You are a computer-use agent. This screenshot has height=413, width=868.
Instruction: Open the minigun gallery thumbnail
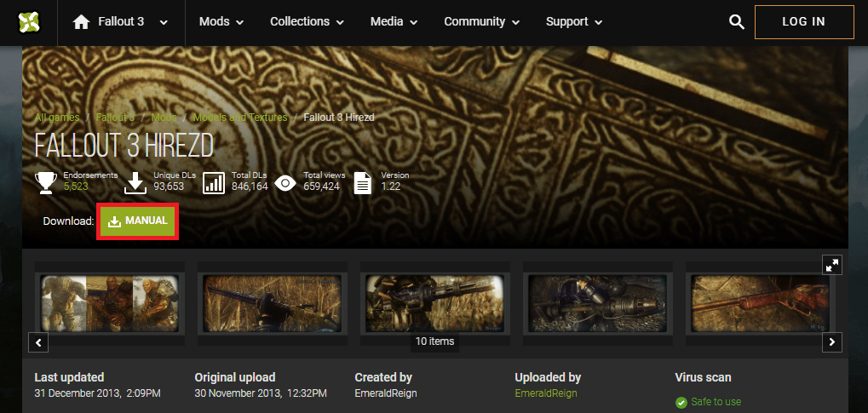click(434, 303)
